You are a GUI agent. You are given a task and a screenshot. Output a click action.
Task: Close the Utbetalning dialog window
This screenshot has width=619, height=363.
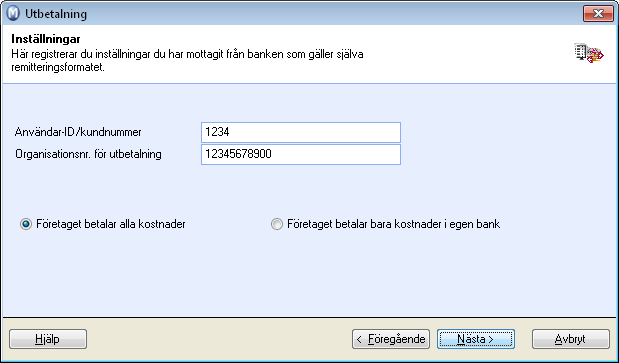click(x=598, y=14)
